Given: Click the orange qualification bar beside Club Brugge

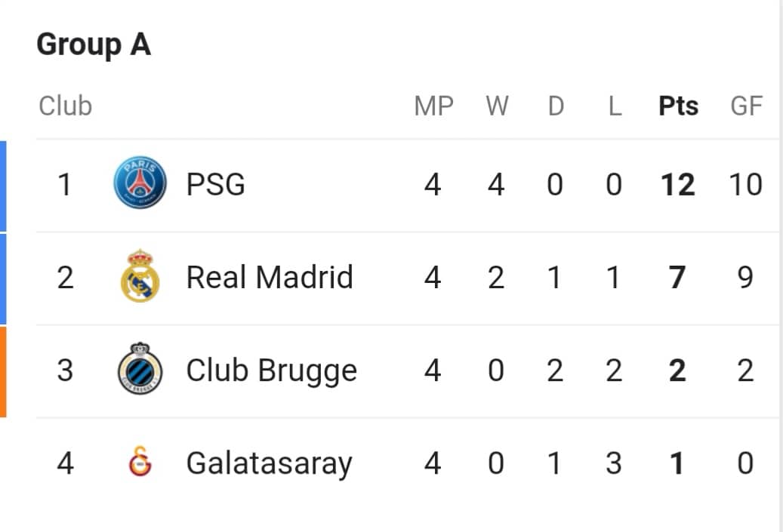Looking at the screenshot, I should [3, 372].
